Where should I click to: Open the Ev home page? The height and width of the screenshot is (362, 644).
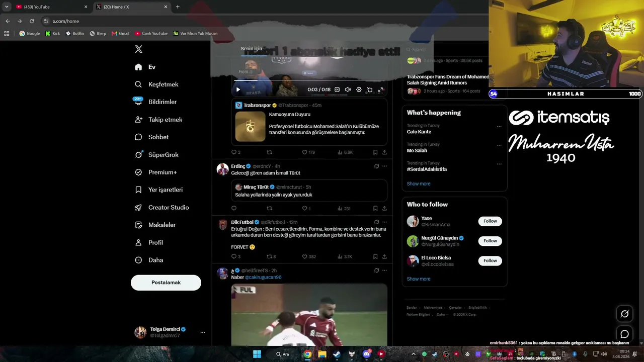pos(145,67)
